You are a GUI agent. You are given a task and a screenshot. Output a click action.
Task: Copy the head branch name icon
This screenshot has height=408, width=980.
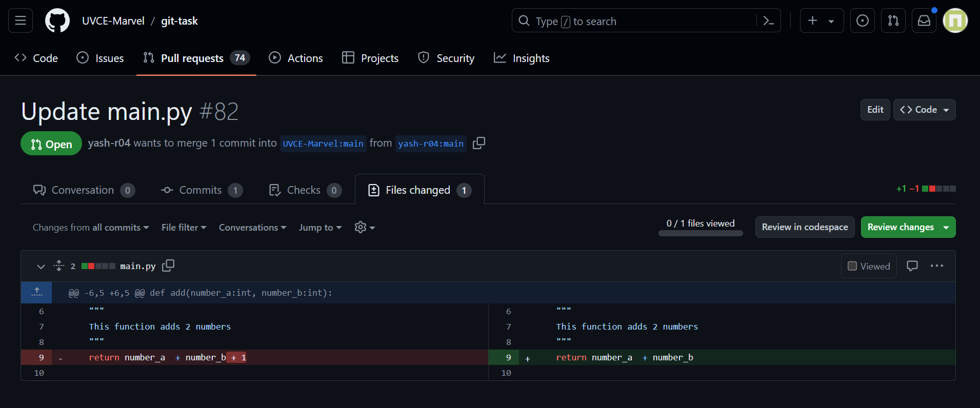coord(479,143)
